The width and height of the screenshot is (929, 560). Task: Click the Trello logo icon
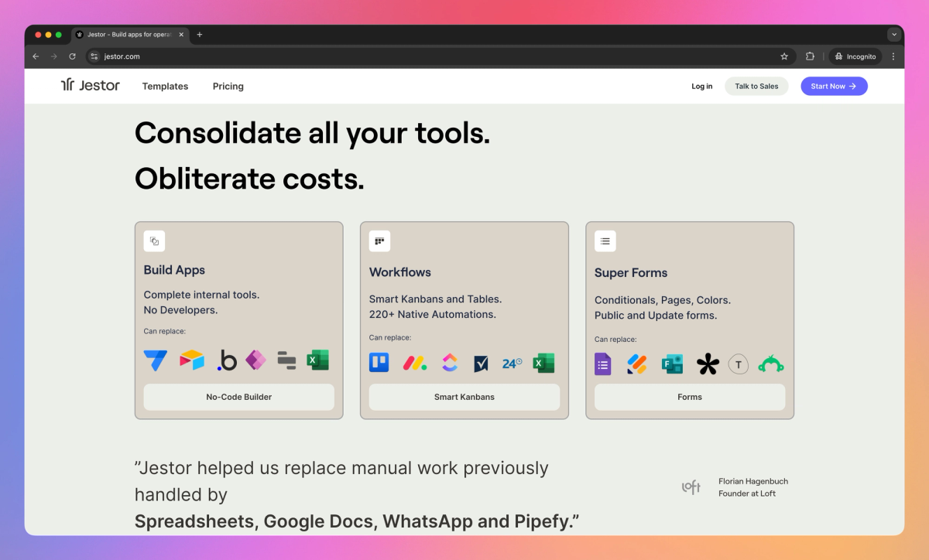tap(379, 362)
